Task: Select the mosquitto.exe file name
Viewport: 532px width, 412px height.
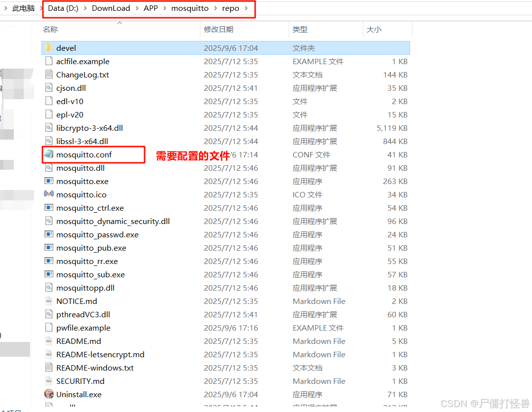Action: [82, 182]
